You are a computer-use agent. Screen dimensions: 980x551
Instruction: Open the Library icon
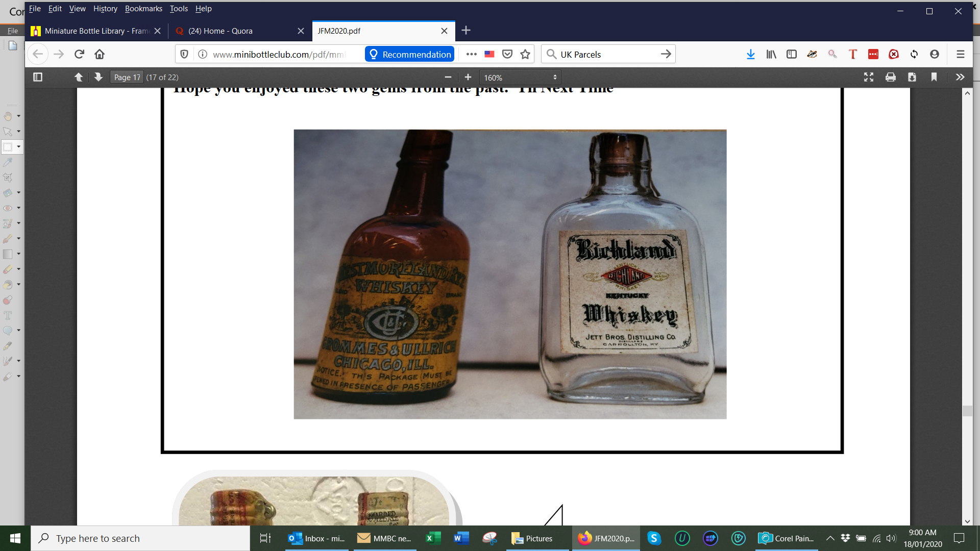(771, 54)
